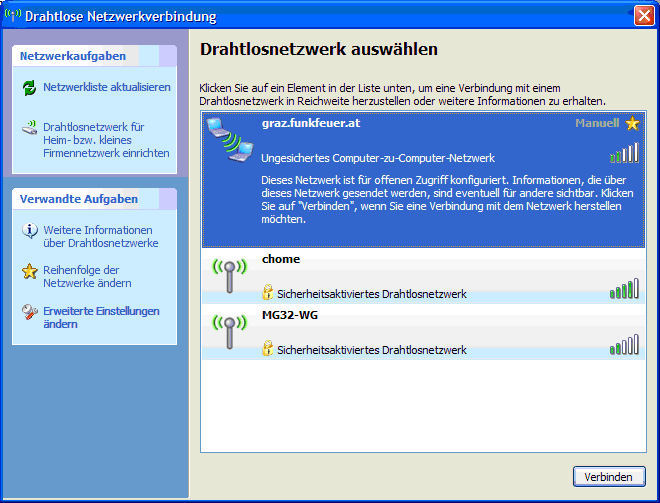Click the refresh network list icon
The height and width of the screenshot is (503, 660).
29,88
